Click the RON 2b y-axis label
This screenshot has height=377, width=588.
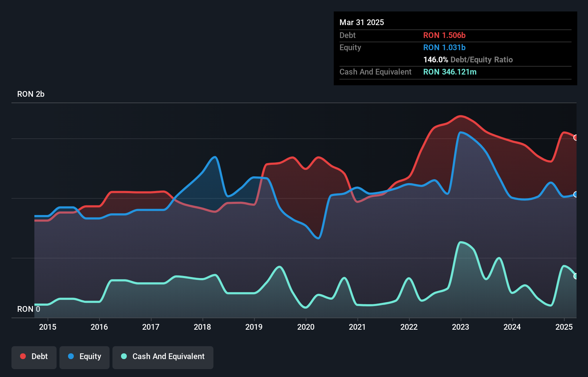pos(31,94)
